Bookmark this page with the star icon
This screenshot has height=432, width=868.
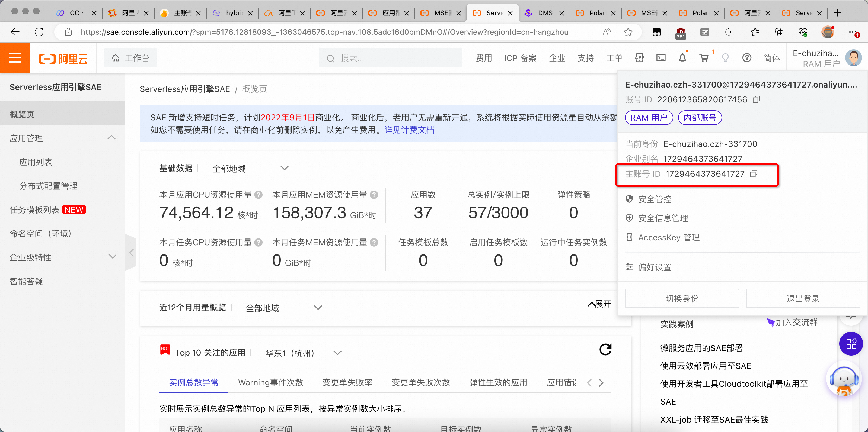pyautogui.click(x=628, y=32)
